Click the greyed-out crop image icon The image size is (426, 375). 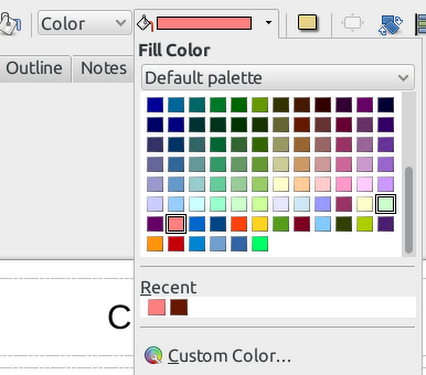(353, 23)
